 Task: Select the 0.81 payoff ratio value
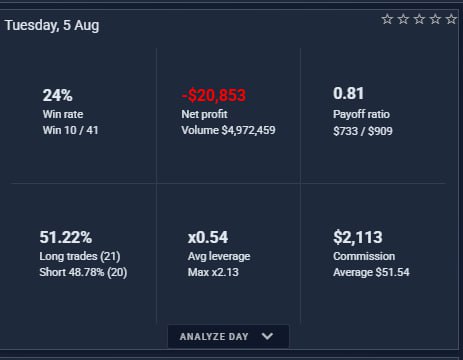(348, 93)
